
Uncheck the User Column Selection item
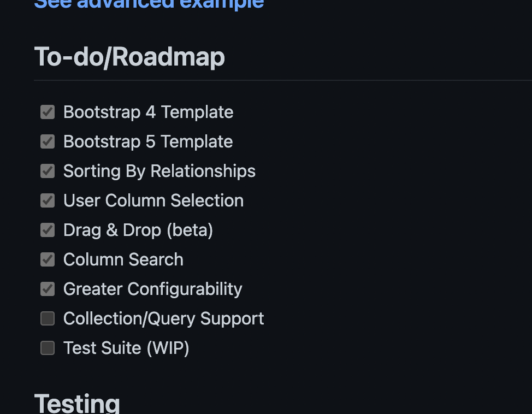pos(48,200)
